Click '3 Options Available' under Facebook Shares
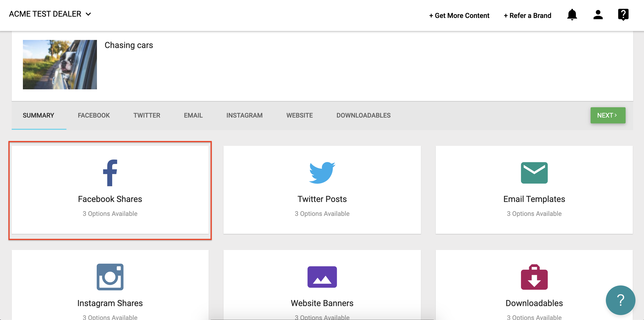The width and height of the screenshot is (644, 320). [x=110, y=214]
